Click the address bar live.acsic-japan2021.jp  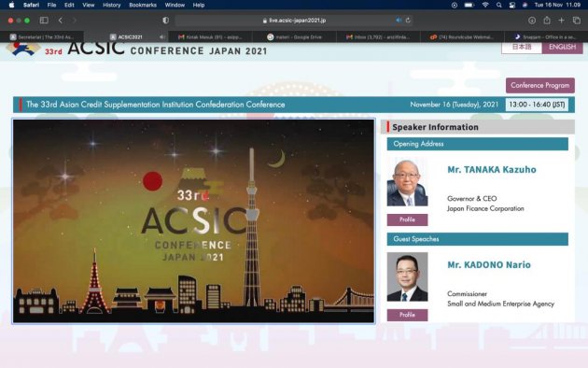coord(294,21)
